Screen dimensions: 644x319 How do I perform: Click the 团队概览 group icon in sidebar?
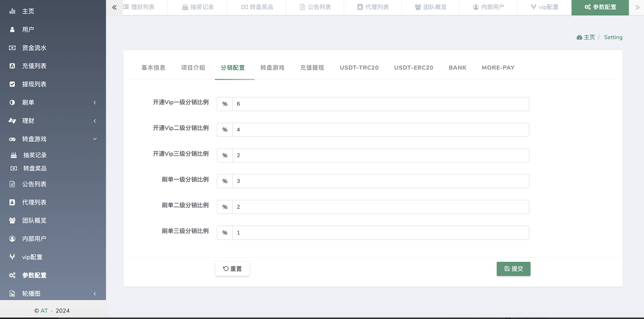12,220
